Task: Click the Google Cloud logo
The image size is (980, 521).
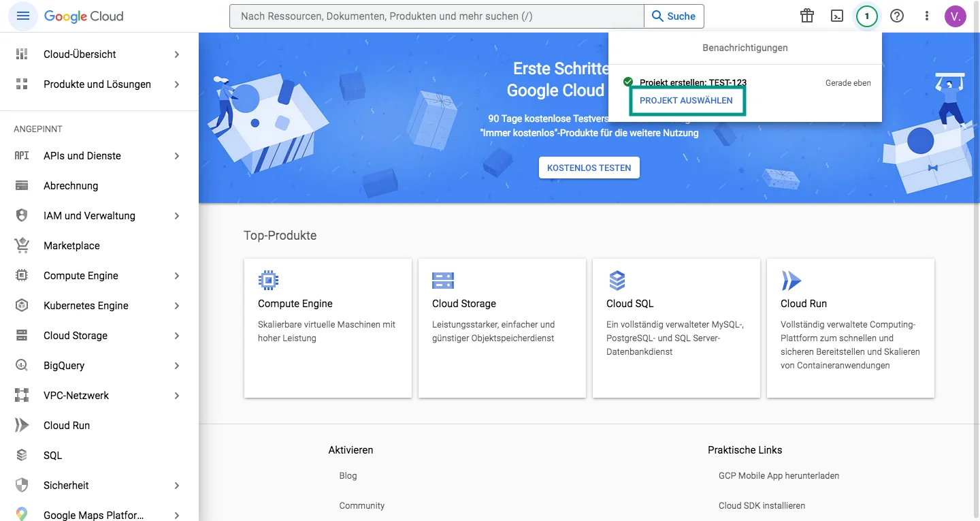Action: (83, 16)
